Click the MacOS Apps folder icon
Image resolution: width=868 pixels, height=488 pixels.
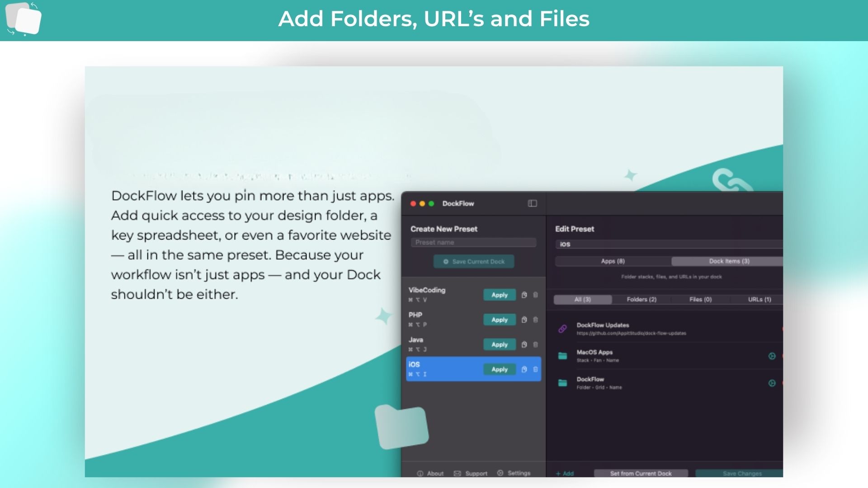(562, 356)
